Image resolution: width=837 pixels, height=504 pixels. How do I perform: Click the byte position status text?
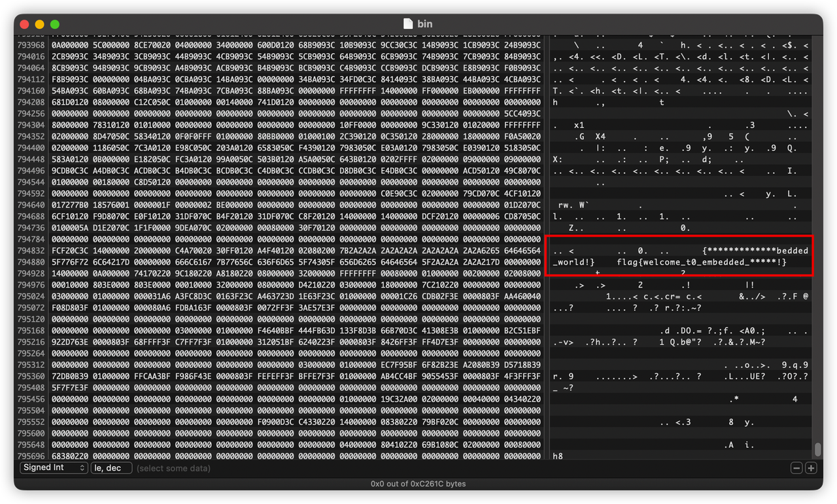point(418,484)
